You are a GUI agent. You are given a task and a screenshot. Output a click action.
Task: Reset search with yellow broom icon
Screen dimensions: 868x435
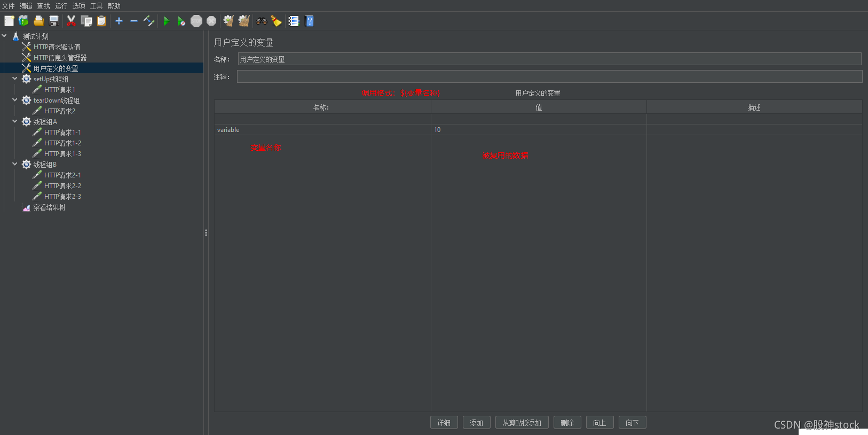click(x=276, y=21)
